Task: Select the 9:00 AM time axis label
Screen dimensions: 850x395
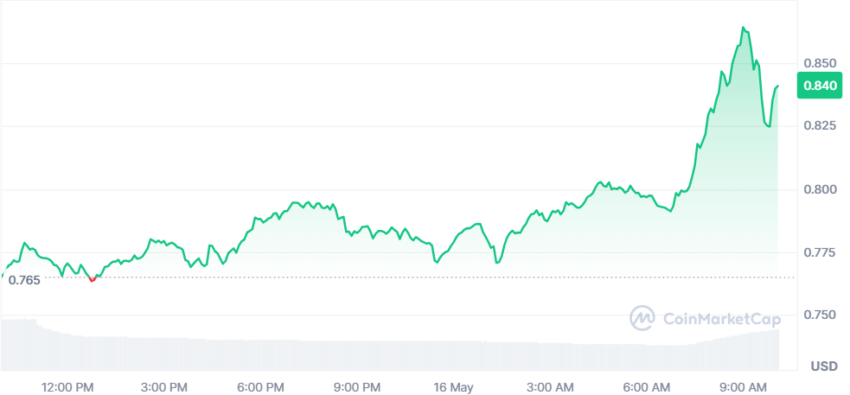Action: (x=741, y=387)
